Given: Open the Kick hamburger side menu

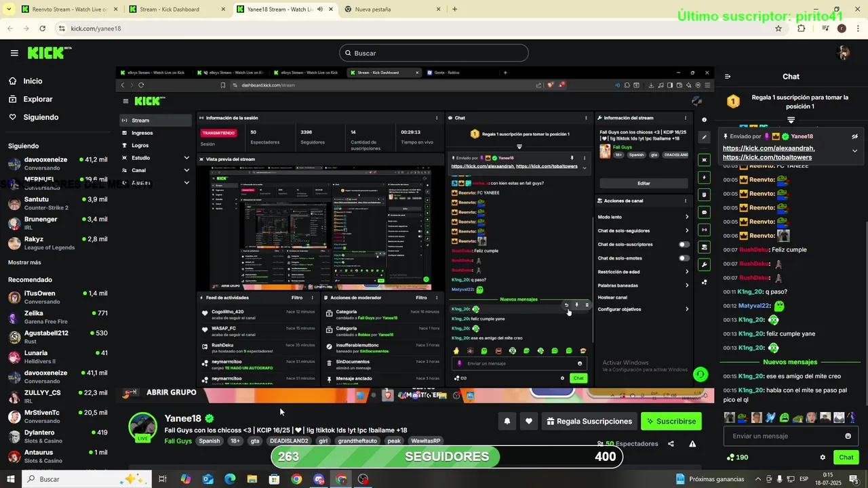Looking at the screenshot, I should click(14, 53).
